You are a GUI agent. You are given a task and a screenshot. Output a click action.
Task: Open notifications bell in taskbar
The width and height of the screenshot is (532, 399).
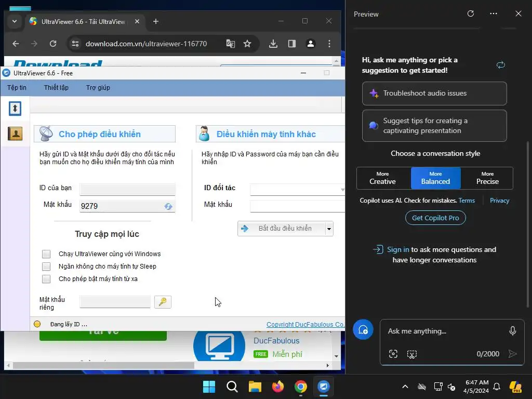(497, 387)
